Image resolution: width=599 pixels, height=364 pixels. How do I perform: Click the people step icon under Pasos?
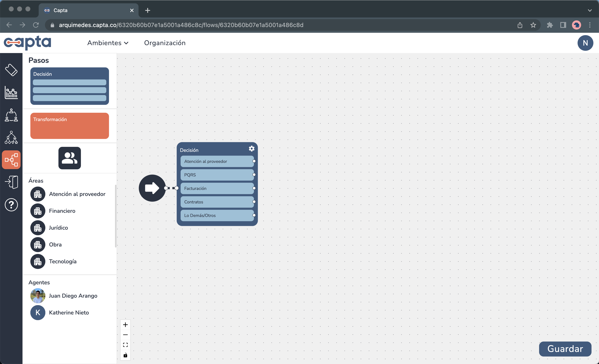(69, 158)
